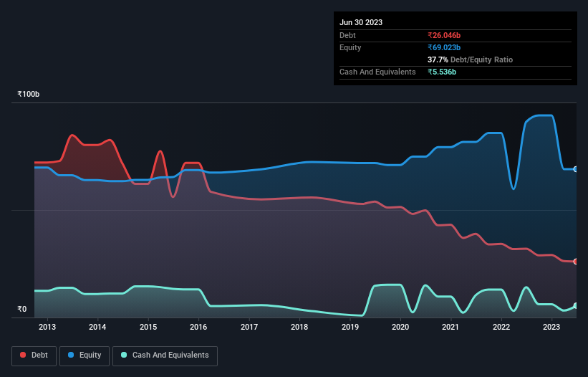Click the 2020 x-axis label
588x377 pixels.
[400, 327]
